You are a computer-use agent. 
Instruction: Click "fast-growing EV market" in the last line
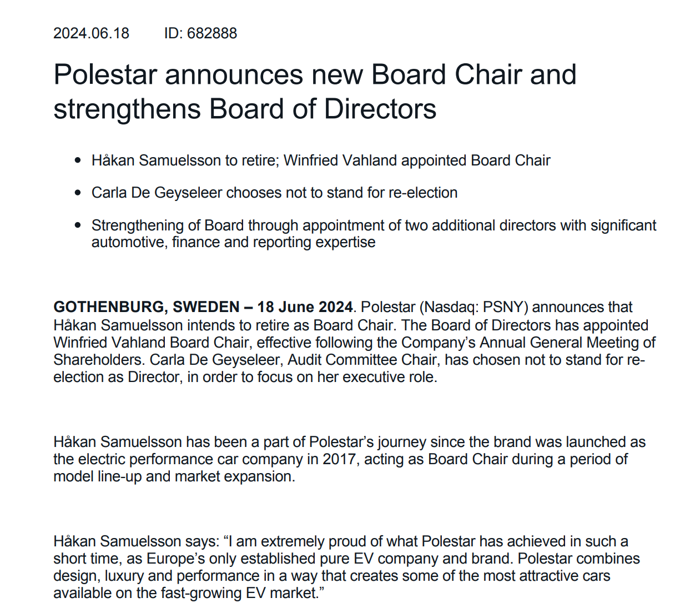[239, 593]
